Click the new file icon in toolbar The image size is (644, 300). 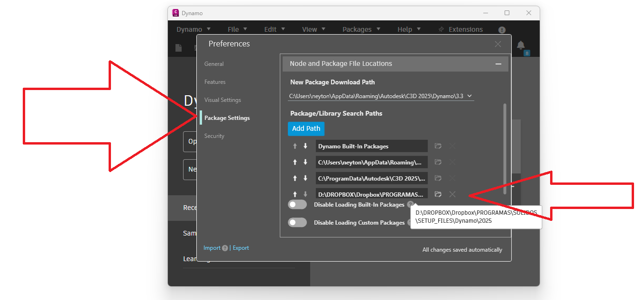(x=178, y=48)
